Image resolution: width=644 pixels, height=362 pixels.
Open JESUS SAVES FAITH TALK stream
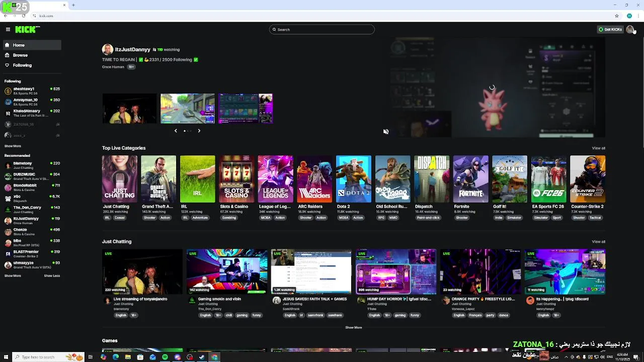(311, 271)
